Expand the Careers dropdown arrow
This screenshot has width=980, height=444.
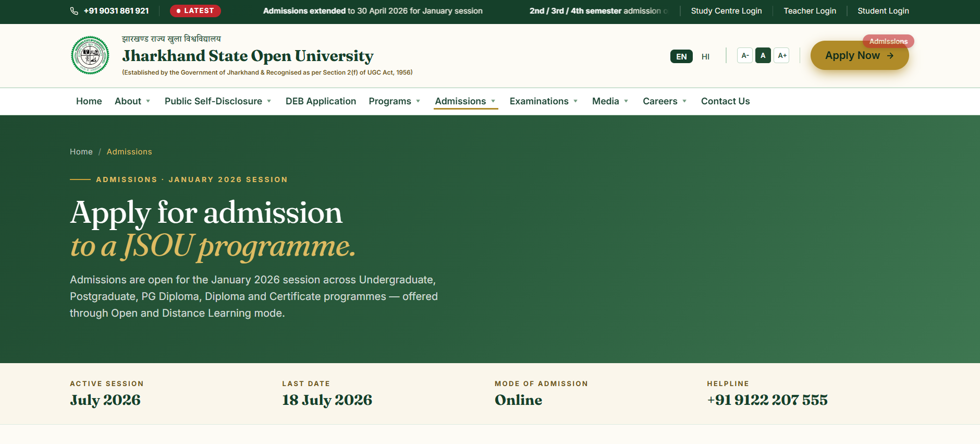(x=684, y=101)
